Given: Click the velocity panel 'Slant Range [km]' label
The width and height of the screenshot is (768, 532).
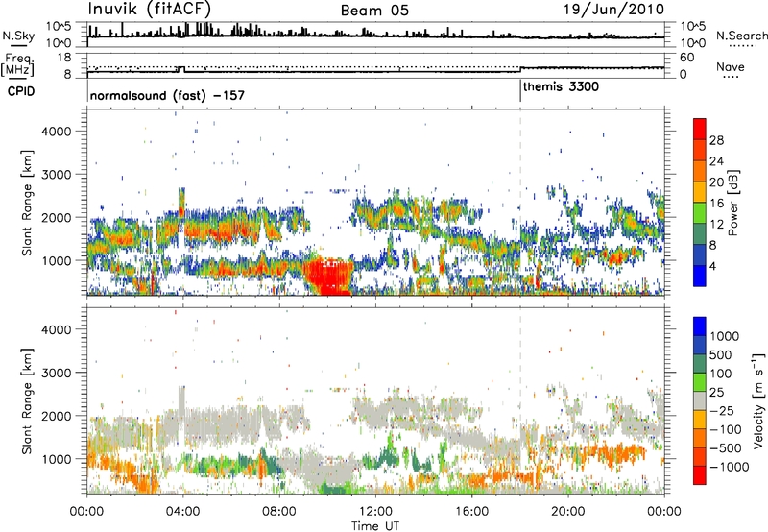Looking at the screenshot, I should pyautogui.click(x=27, y=400).
